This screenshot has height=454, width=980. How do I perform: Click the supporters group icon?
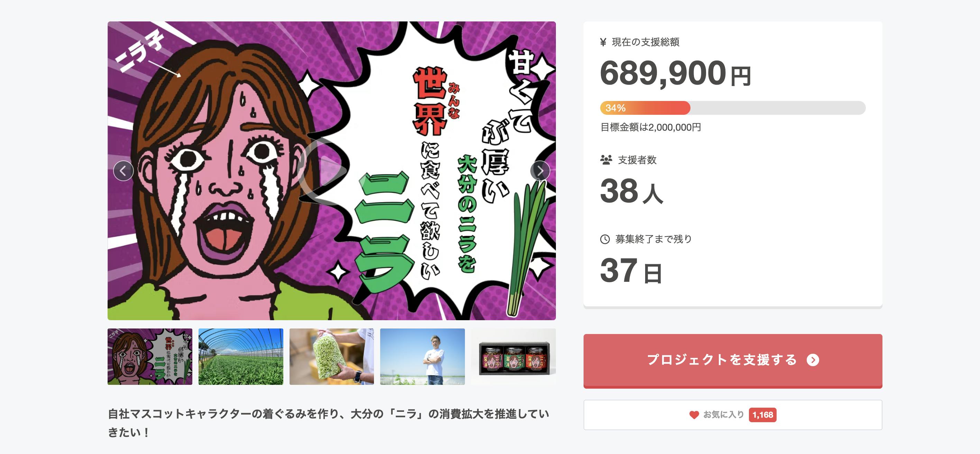tap(606, 160)
